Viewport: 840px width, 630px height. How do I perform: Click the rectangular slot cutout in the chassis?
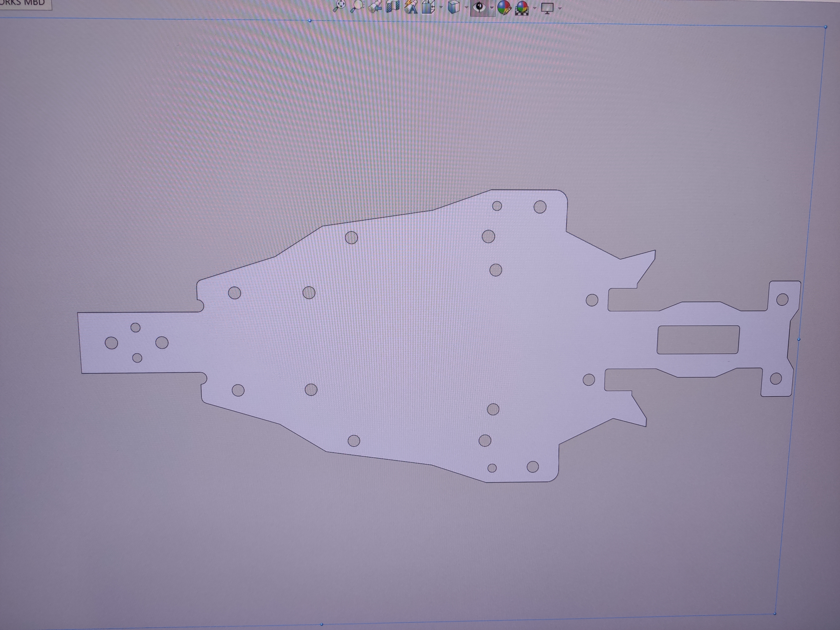(x=698, y=340)
